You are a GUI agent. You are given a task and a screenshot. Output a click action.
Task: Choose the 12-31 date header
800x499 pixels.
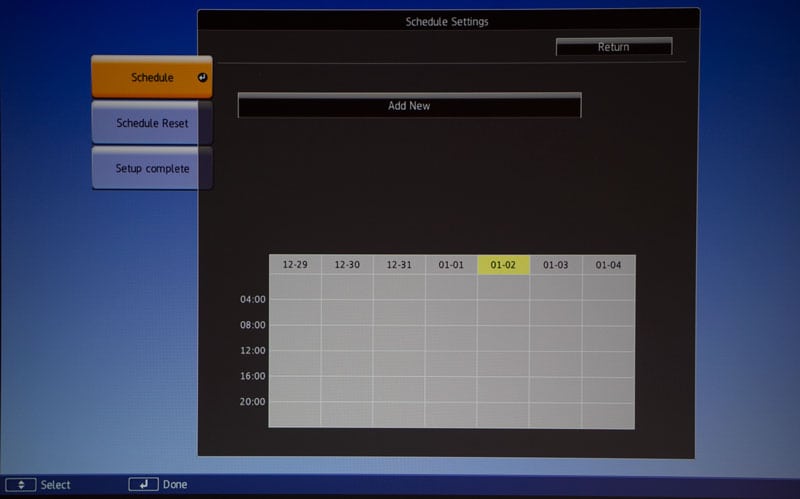[399, 265]
